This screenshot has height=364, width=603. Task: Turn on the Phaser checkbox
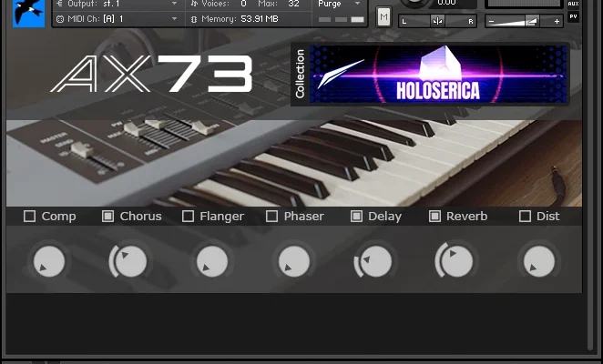point(271,217)
